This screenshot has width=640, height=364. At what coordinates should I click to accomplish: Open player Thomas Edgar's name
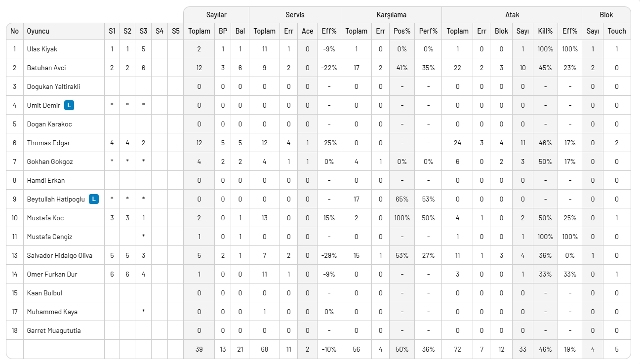(x=48, y=143)
